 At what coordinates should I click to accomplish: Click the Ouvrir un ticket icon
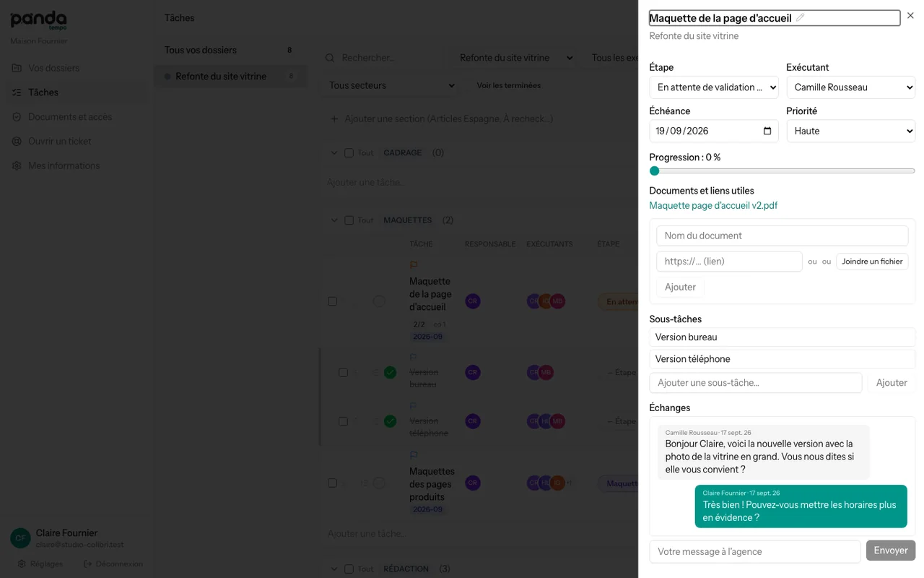17,142
